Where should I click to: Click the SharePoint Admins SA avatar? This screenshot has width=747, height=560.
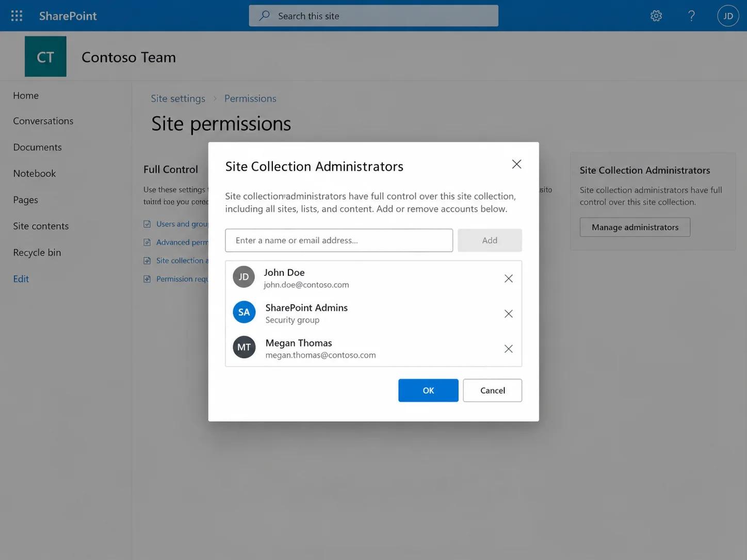(x=244, y=312)
